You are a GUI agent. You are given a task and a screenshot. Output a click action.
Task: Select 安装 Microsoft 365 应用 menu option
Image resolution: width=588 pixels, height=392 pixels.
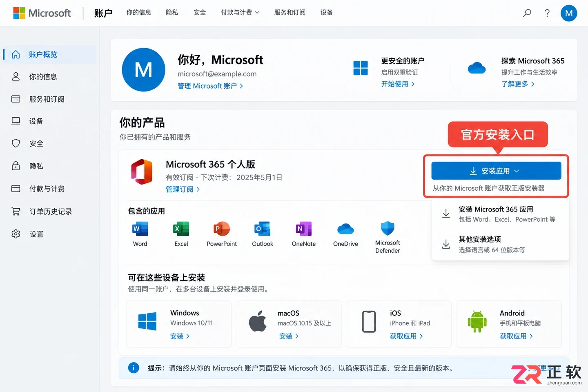pos(500,214)
